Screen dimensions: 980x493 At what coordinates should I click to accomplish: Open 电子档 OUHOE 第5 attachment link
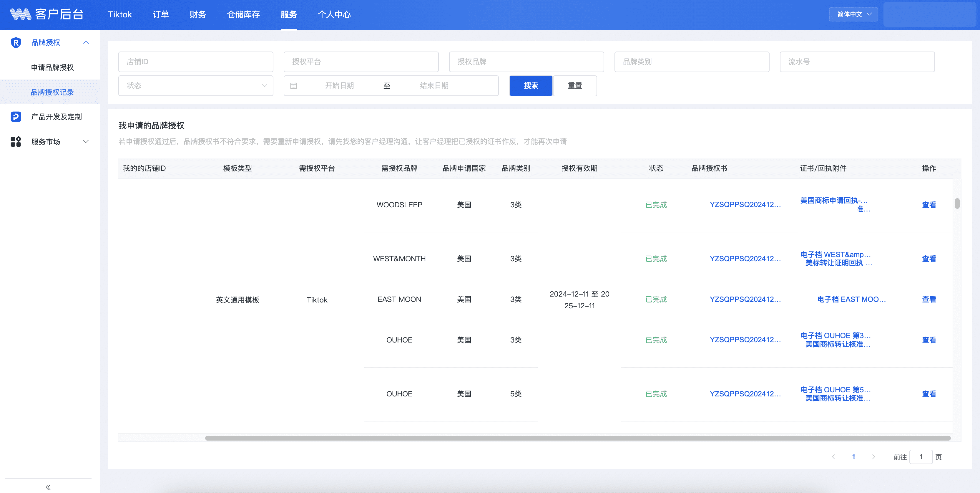pyautogui.click(x=836, y=389)
